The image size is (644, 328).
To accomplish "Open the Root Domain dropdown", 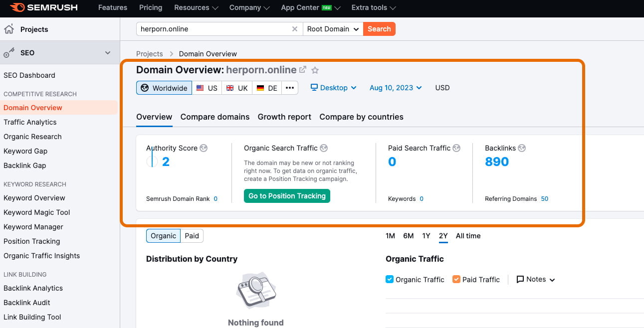I will click(333, 29).
